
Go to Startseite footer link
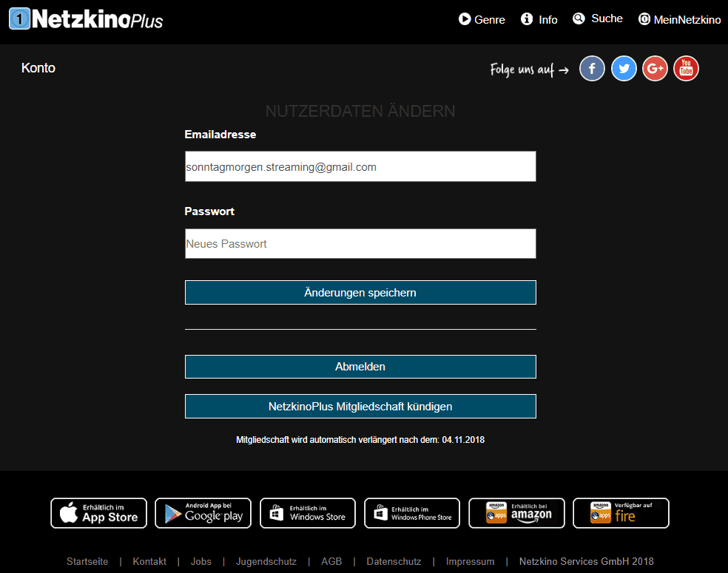[x=87, y=561]
